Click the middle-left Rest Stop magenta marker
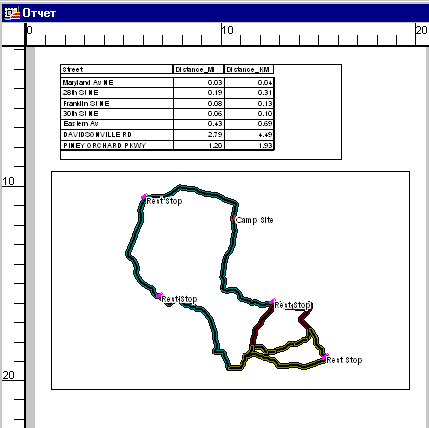The image size is (429, 428). (159, 295)
